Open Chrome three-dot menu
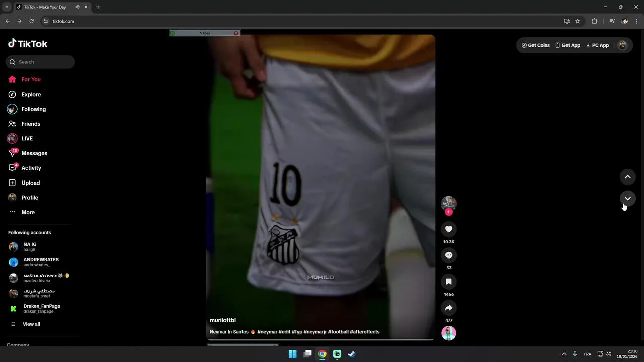Viewport: 644px width, 362px height. pos(637,21)
